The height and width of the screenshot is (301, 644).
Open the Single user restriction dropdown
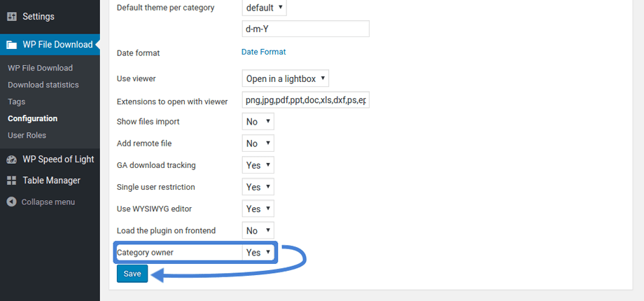[258, 187]
